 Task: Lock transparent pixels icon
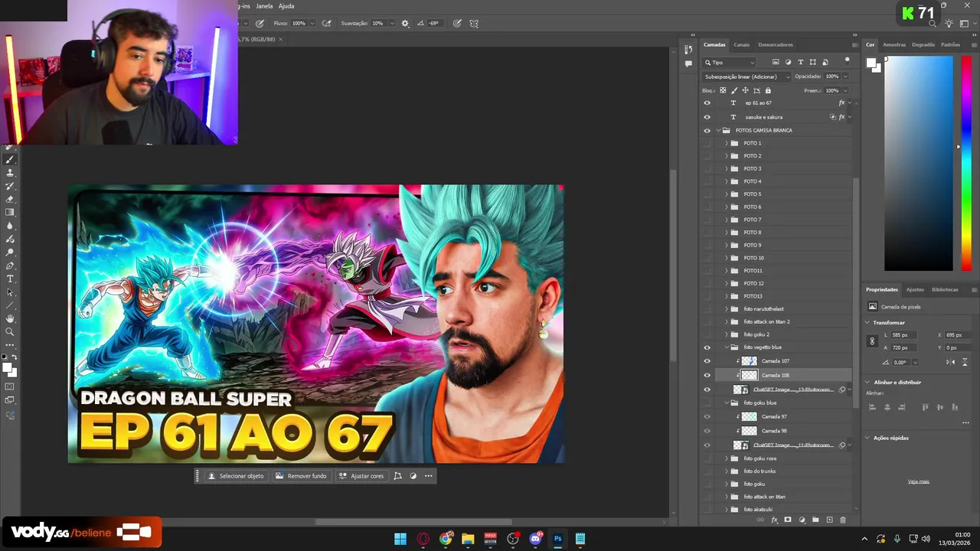click(723, 90)
